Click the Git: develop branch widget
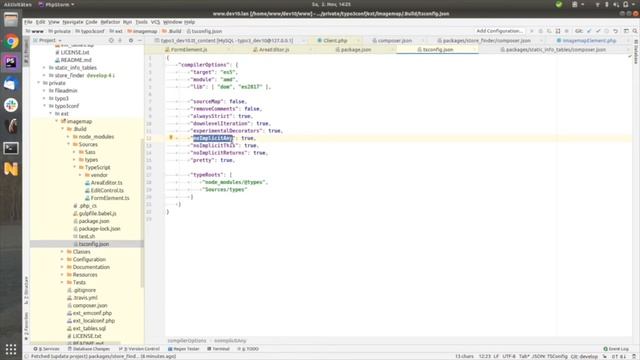This screenshot has width=640, height=360. (584, 356)
